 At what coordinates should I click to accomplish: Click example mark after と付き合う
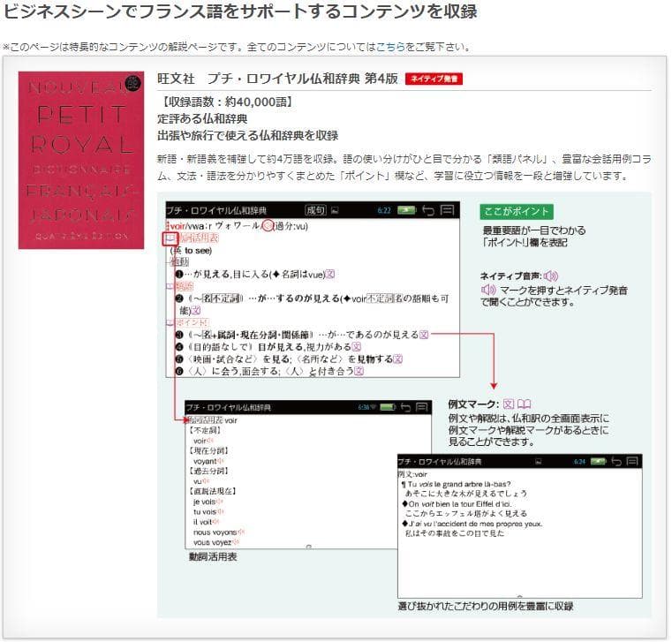coord(359,371)
